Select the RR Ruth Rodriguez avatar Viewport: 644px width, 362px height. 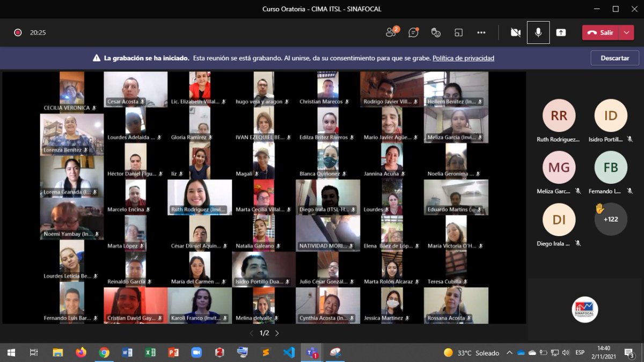pyautogui.click(x=559, y=115)
